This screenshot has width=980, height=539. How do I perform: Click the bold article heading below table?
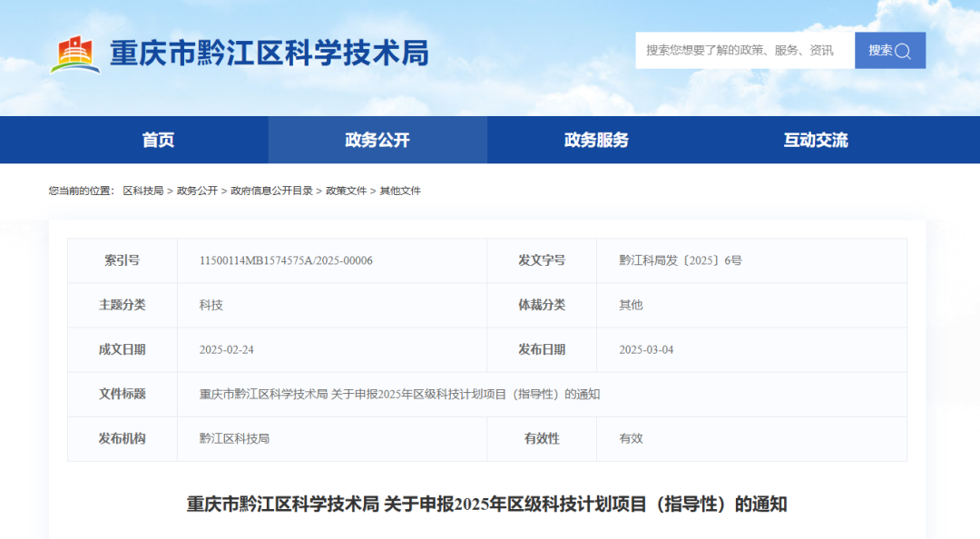(x=487, y=504)
